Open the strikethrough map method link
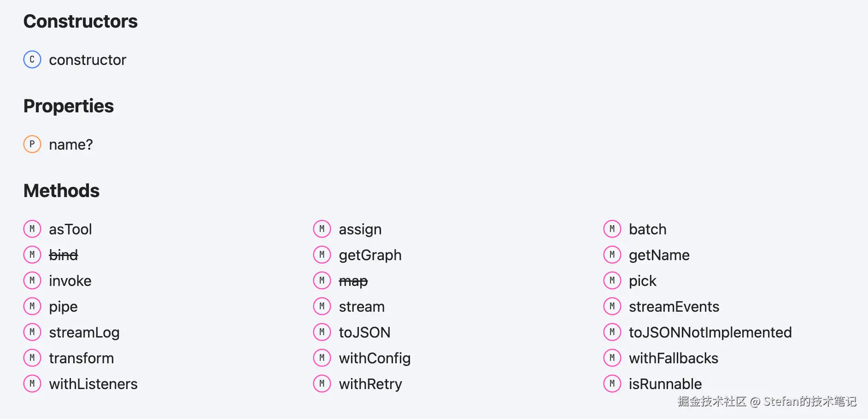The image size is (868, 419). tap(353, 281)
